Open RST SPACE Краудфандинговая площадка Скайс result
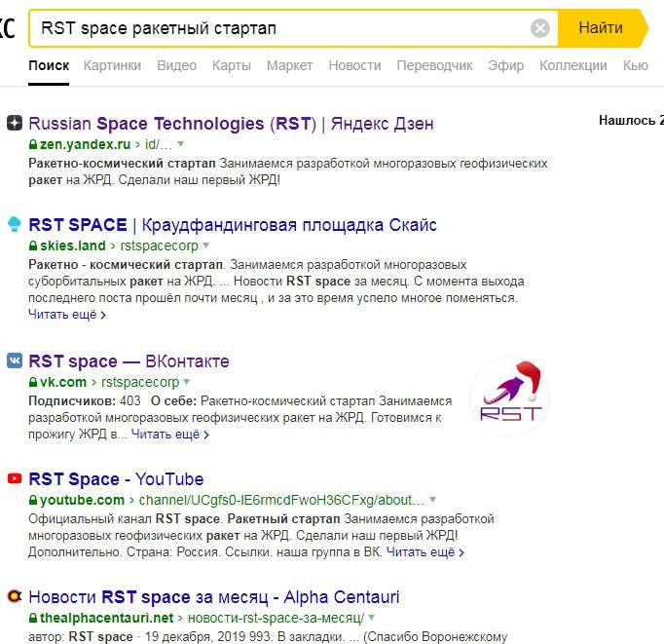Screen dimensions: 664x644 pyautogui.click(x=233, y=225)
